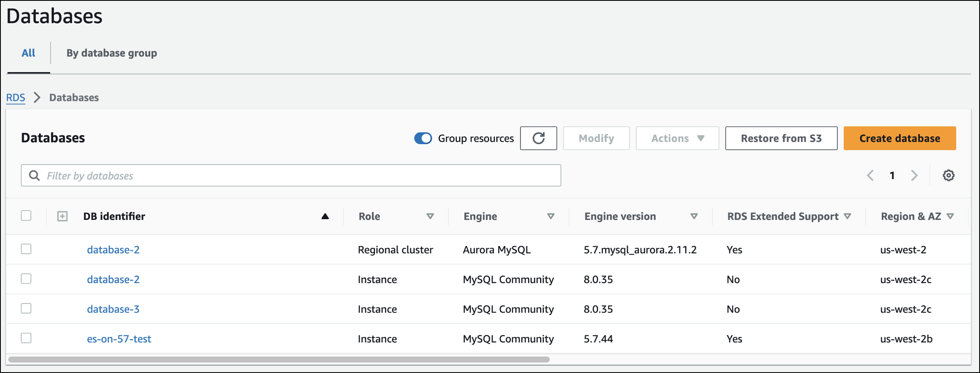The height and width of the screenshot is (373, 980).
Task: Open table preferences gear
Action: pos(949,175)
